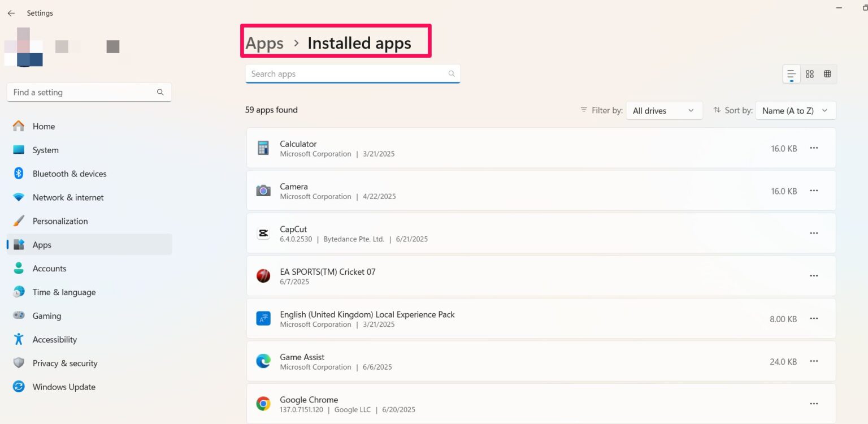The width and height of the screenshot is (868, 424).
Task: Select Bluetooth & devices in the sidebar
Action: point(69,174)
